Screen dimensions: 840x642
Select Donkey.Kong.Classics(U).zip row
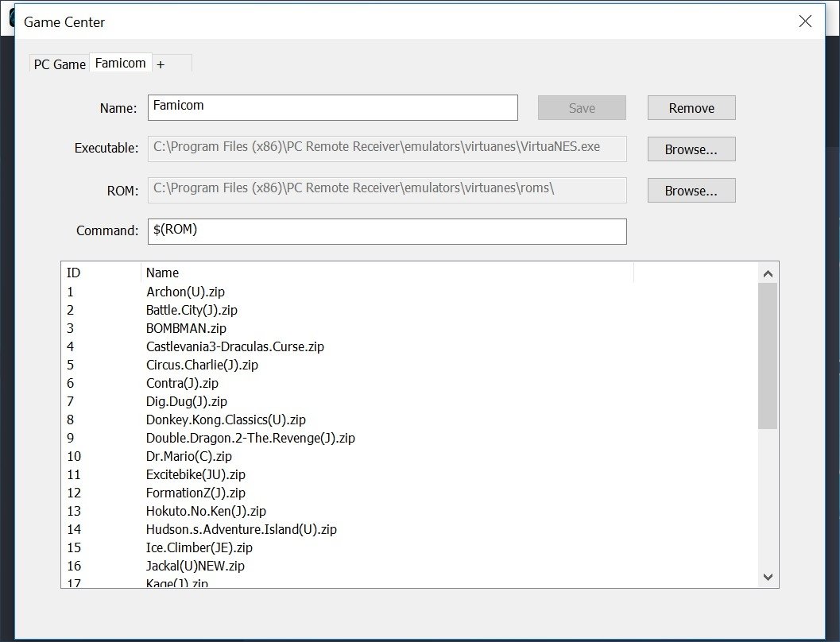point(410,420)
